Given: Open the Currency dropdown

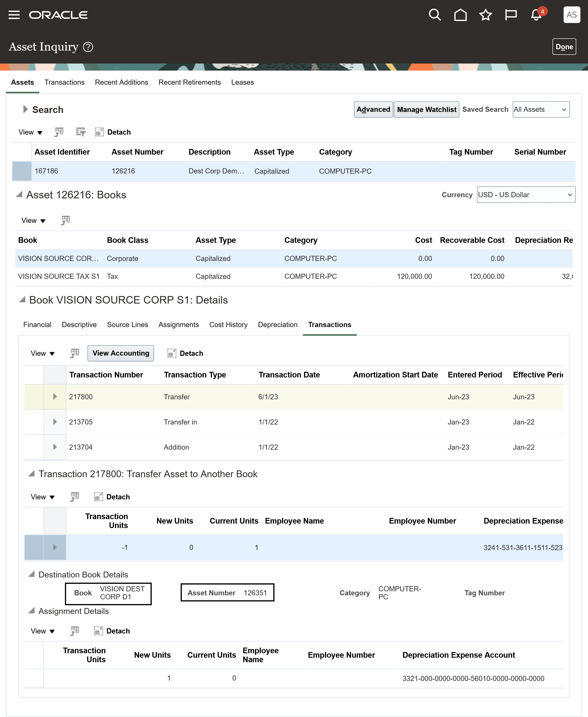Looking at the screenshot, I should pyautogui.click(x=525, y=195).
